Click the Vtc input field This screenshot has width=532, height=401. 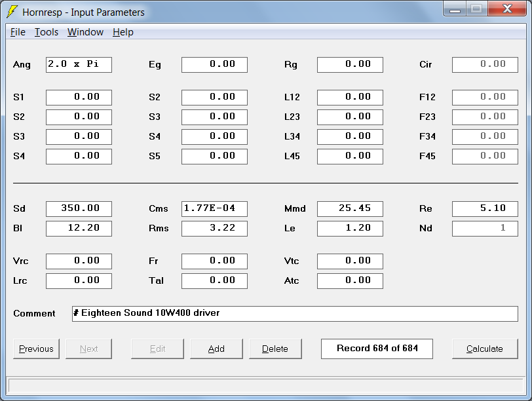tap(350, 261)
